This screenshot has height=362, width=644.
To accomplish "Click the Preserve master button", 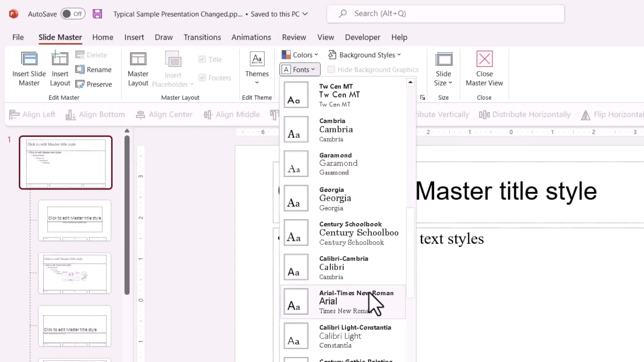I will 94,84.
